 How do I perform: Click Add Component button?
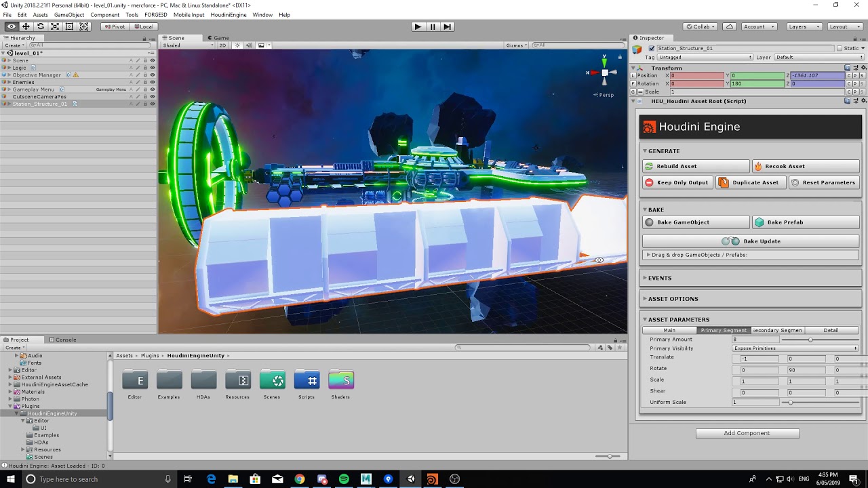(x=747, y=433)
